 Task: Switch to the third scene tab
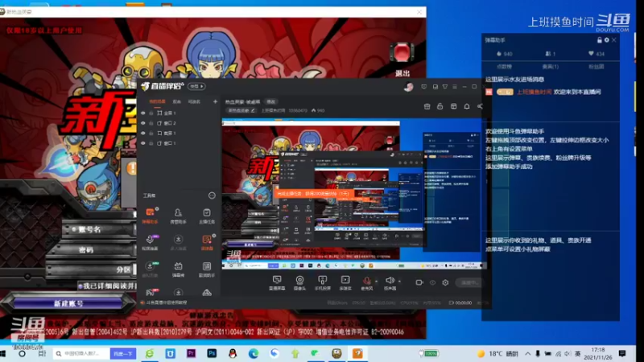coord(194,101)
